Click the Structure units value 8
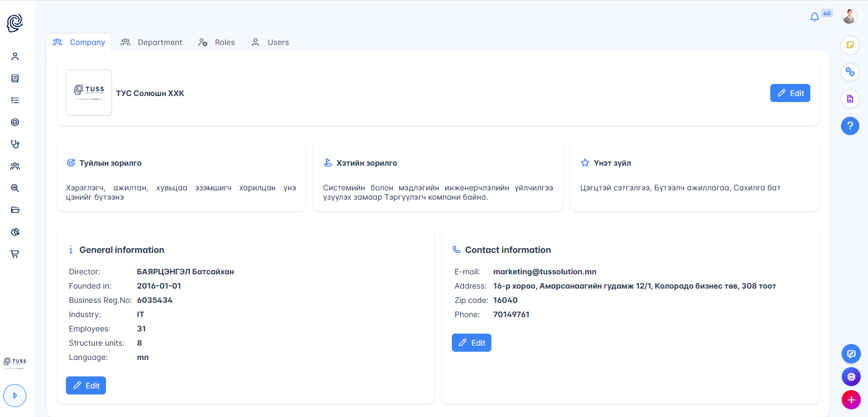The height and width of the screenshot is (417, 868). (139, 343)
